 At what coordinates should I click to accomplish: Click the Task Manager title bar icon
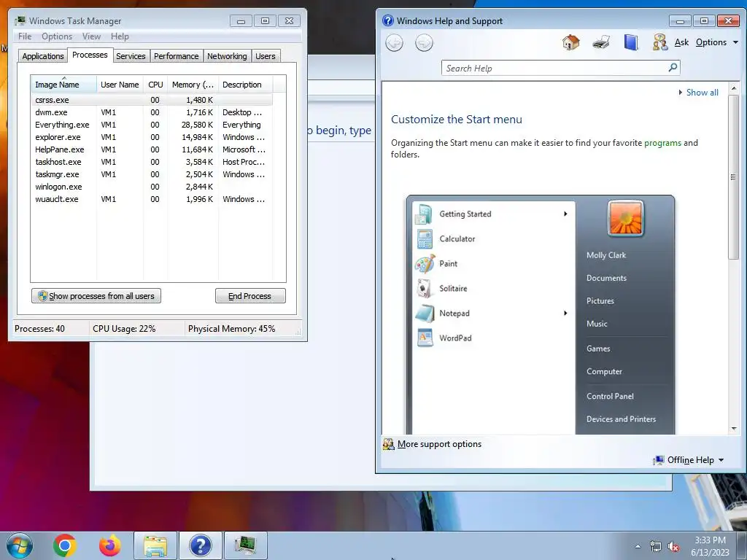click(x=20, y=20)
